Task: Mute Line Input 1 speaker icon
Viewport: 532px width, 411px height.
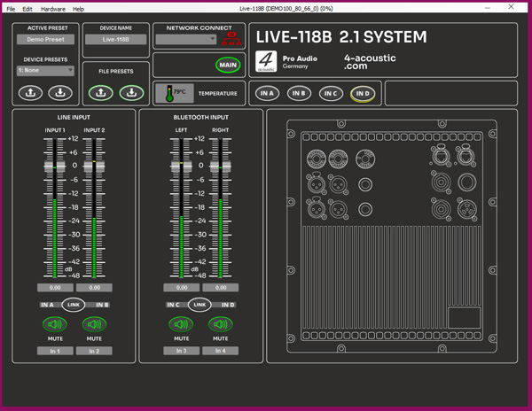Action: tap(55, 324)
